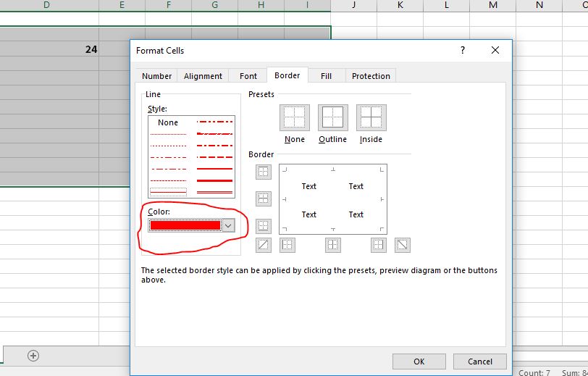Switch to the Font tab
588x376 pixels.
(x=248, y=76)
